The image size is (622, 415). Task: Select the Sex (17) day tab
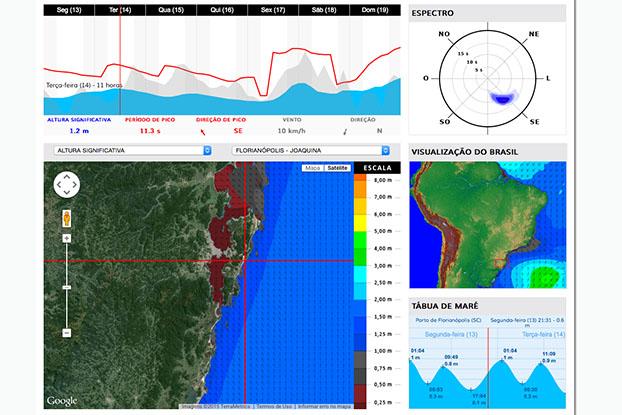click(x=273, y=10)
